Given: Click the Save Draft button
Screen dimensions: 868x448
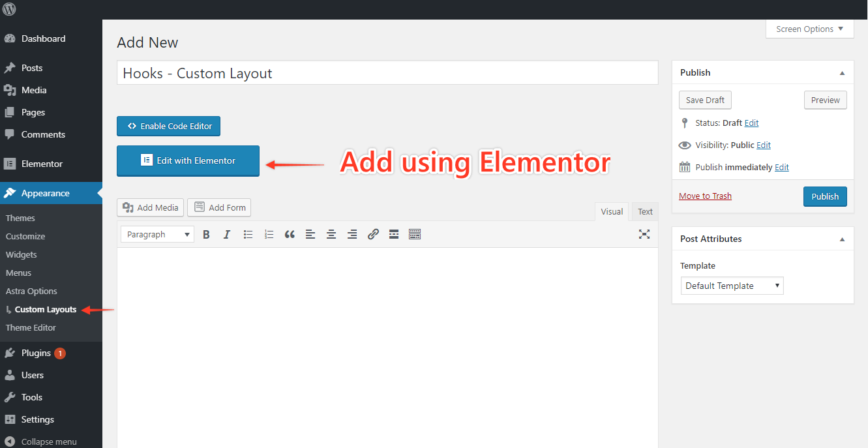Looking at the screenshot, I should (x=705, y=100).
